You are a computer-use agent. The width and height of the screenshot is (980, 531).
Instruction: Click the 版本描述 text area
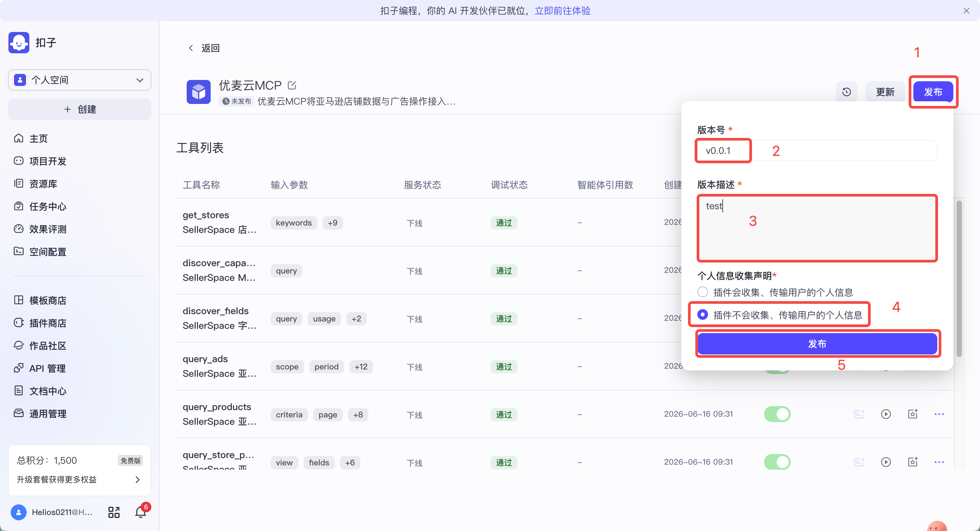coord(817,228)
